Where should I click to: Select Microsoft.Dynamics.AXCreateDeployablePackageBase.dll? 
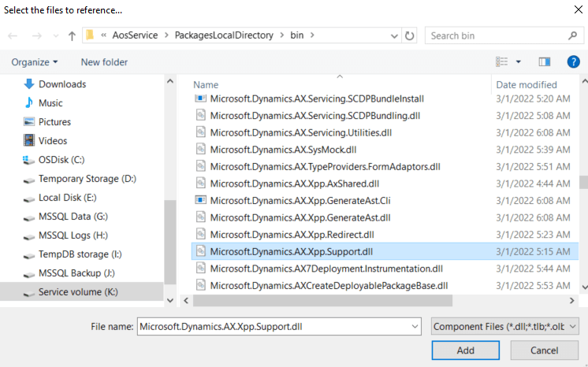click(329, 286)
